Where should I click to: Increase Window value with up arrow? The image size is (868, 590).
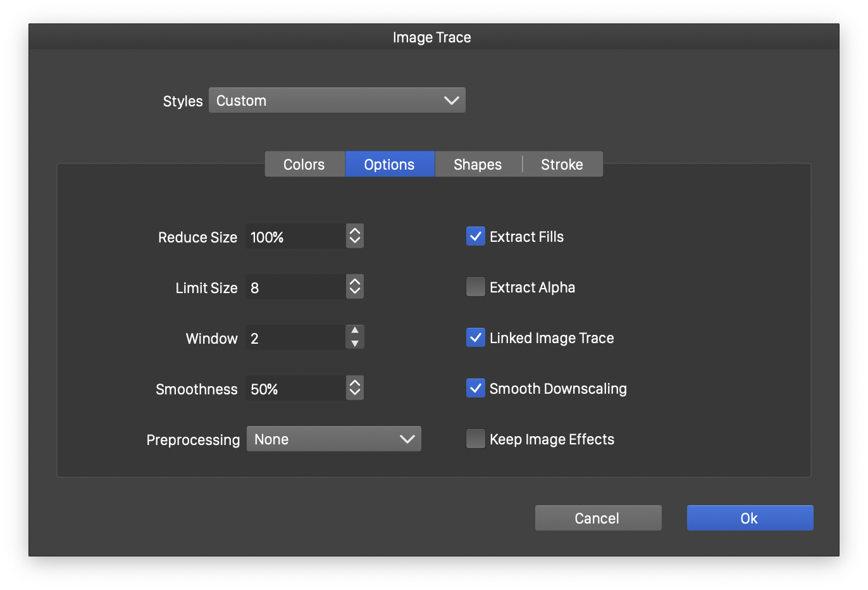pyautogui.click(x=355, y=331)
